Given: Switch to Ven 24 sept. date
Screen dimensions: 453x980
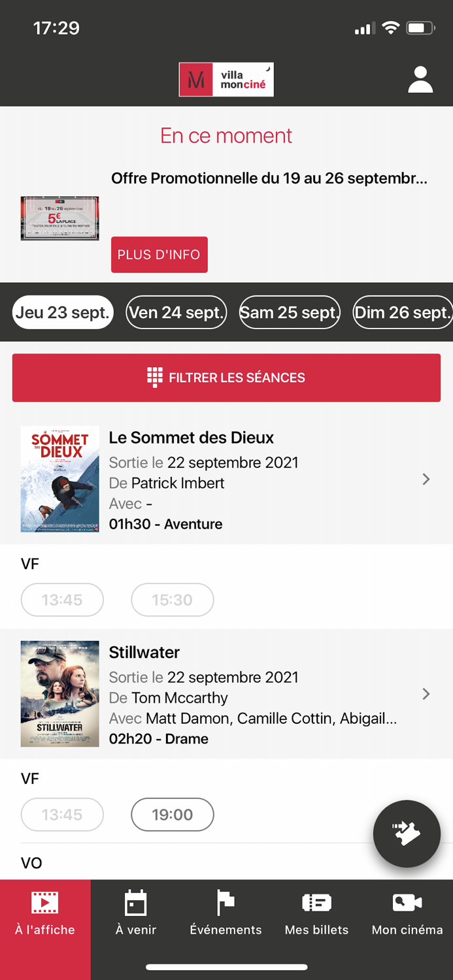Looking at the screenshot, I should (176, 312).
